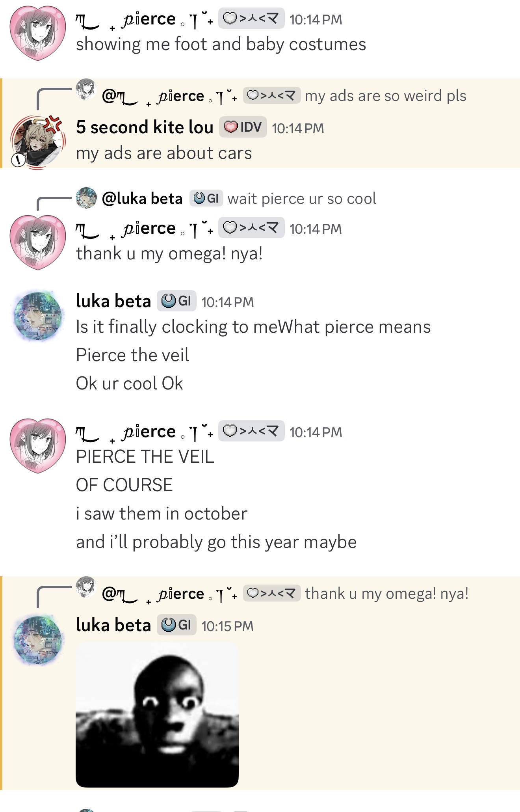This screenshot has width=520, height=812.
Task: Open luka beta's avatar beside the 10:15 PM image message
Action: 37,641
